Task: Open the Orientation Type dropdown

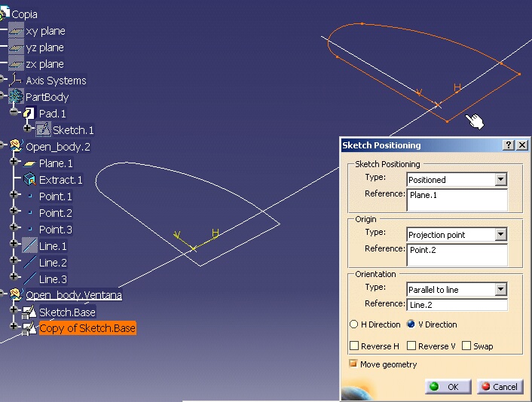Action: [500, 290]
